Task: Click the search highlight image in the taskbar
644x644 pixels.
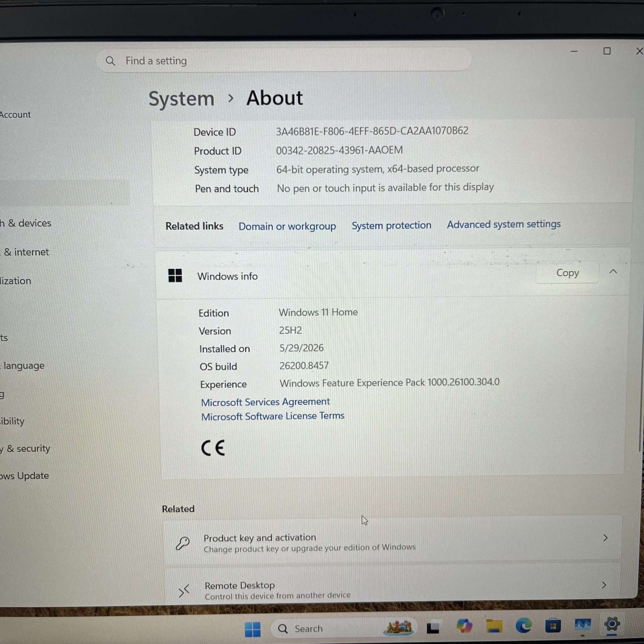Action: click(399, 627)
